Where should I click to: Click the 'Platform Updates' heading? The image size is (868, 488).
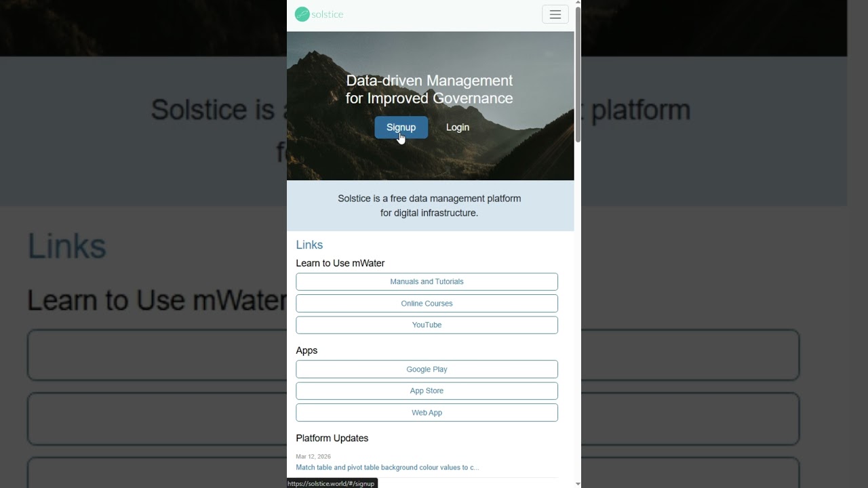pos(332,438)
